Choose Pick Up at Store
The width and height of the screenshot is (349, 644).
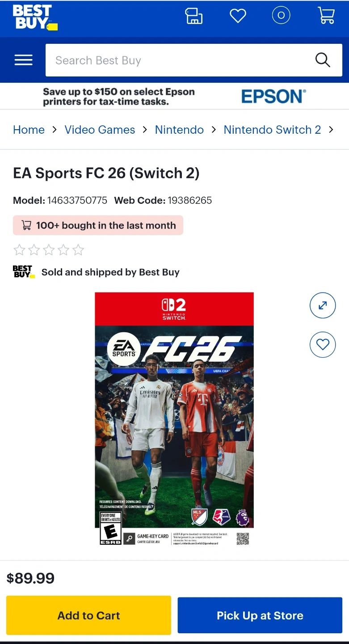click(260, 615)
